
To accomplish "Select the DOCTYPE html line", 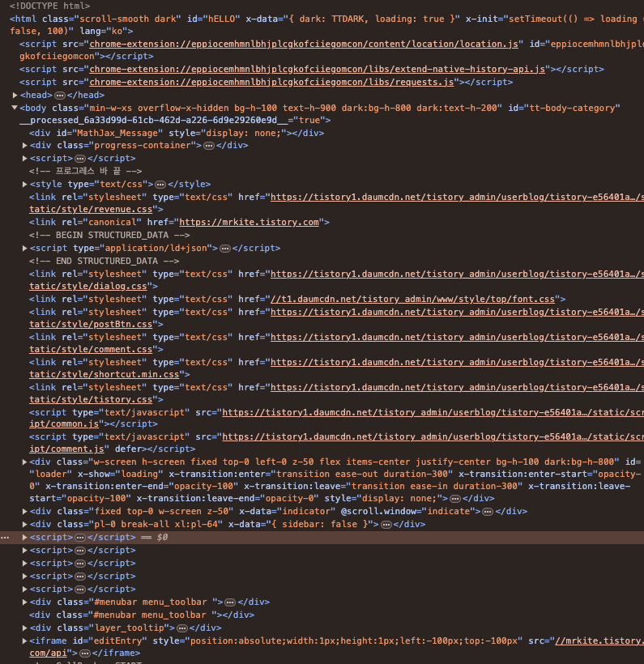I will coord(49,6).
